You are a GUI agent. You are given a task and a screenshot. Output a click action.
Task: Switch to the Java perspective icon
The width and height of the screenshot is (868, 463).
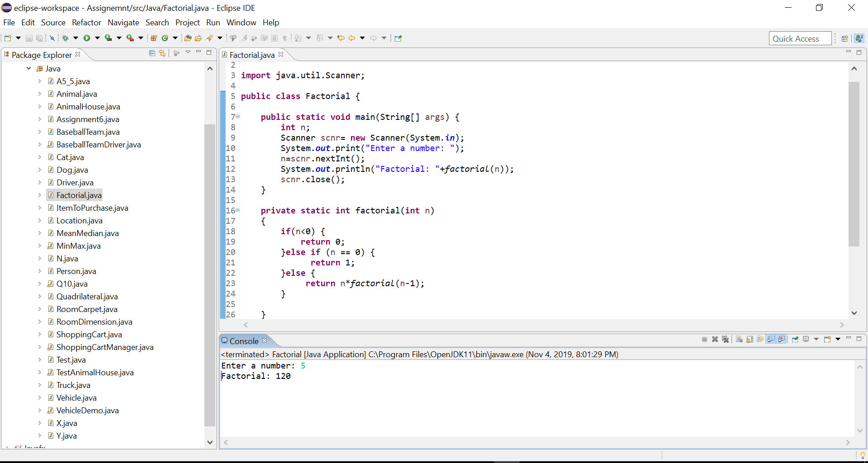point(859,38)
